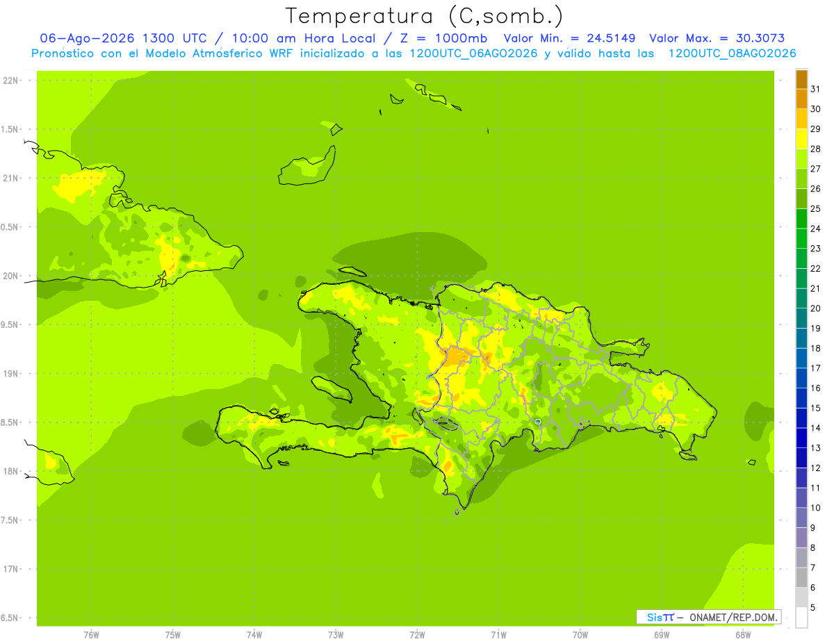Click the "71W" longitude axis label
The height and width of the screenshot is (644, 834).
498,635
